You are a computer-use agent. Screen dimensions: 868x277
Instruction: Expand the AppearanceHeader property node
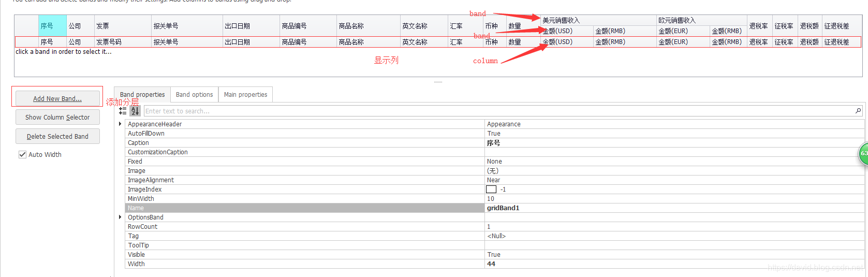pos(120,124)
